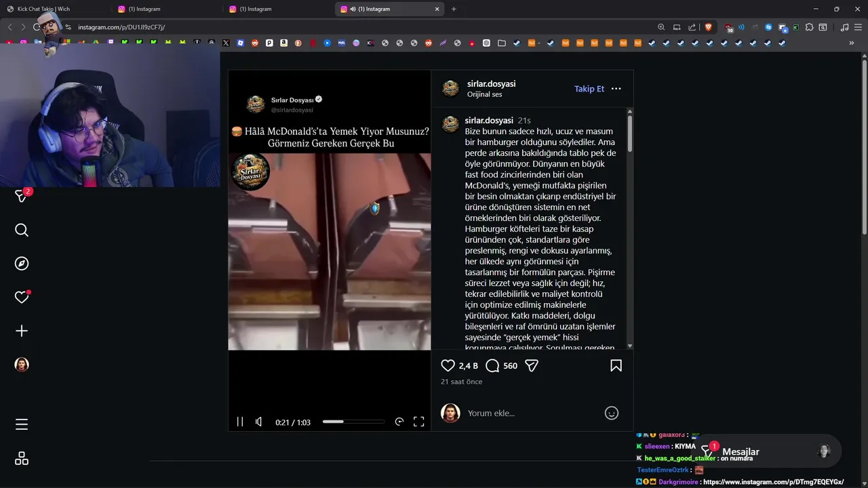
Task: Seek using the video progress bar
Action: pos(353,422)
